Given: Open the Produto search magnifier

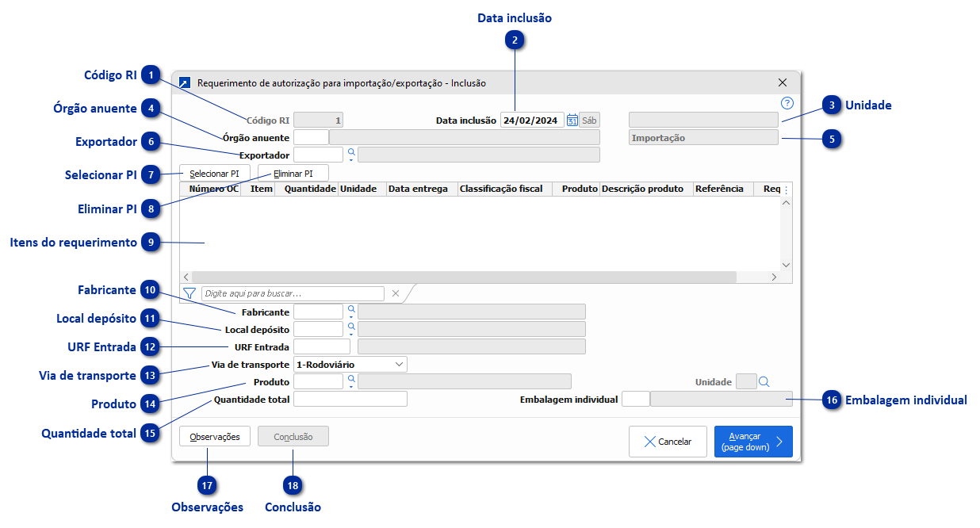Looking at the screenshot, I should point(350,378).
